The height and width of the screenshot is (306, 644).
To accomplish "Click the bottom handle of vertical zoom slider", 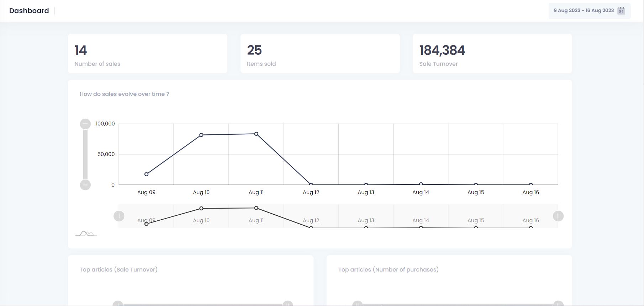I will pyautogui.click(x=85, y=185).
